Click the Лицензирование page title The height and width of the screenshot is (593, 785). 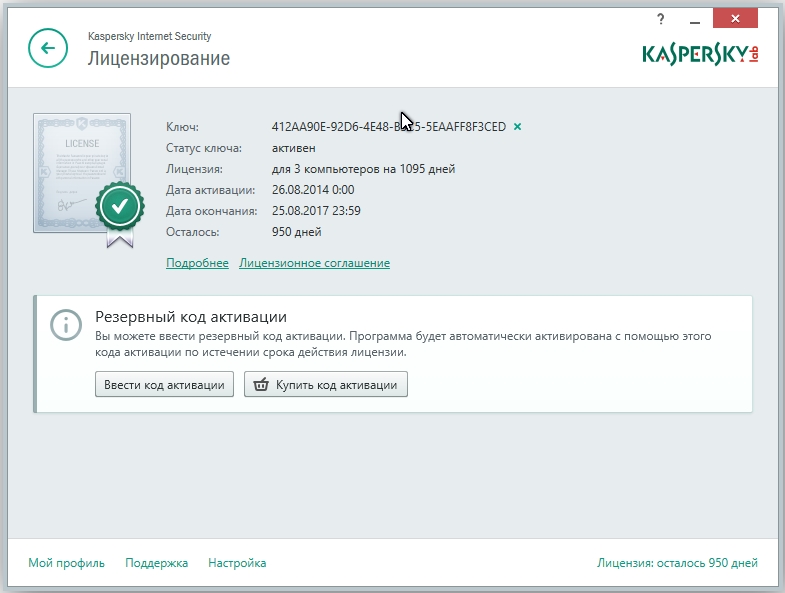click(x=159, y=59)
